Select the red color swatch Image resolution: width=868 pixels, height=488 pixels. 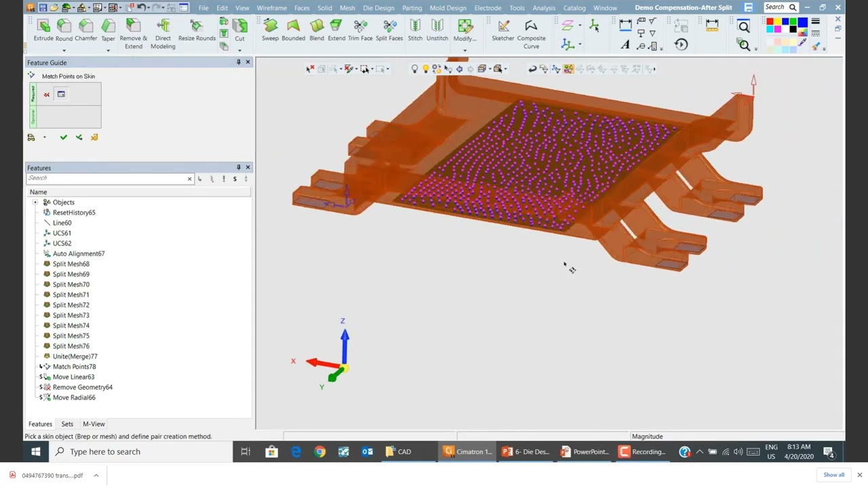[770, 22]
